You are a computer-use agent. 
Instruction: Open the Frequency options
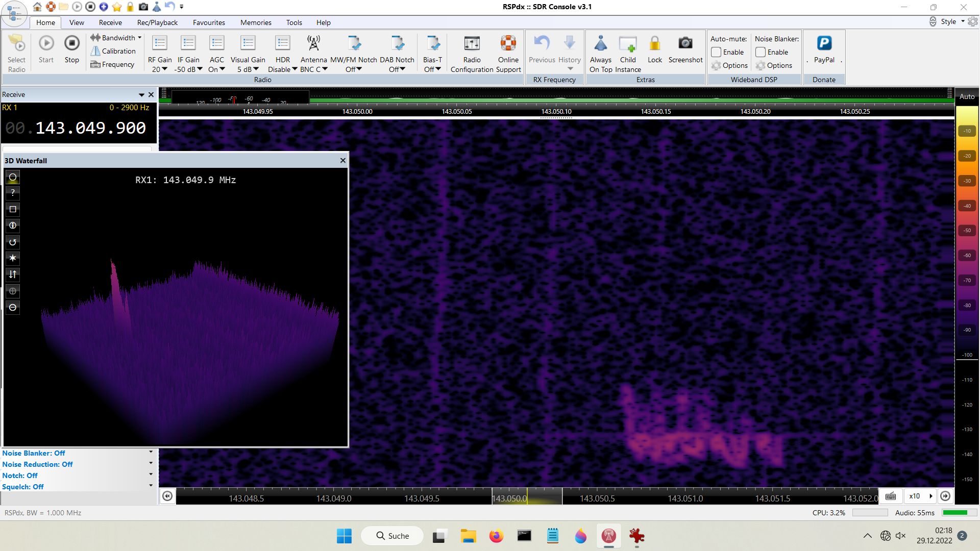coord(112,64)
